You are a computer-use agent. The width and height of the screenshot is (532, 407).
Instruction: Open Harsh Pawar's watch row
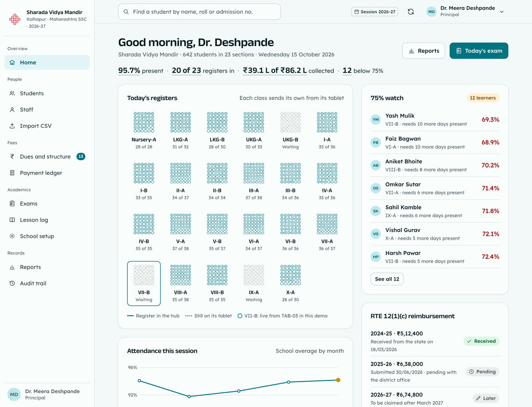pyautogui.click(x=435, y=257)
